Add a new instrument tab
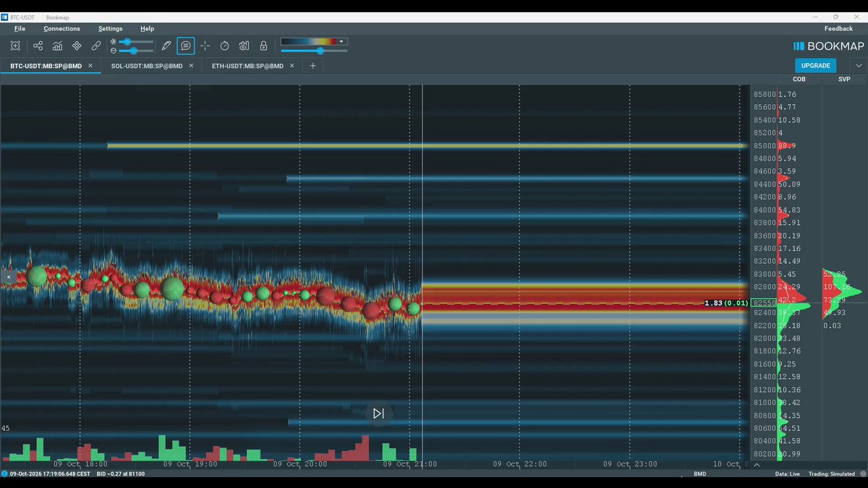This screenshot has width=868, height=488. coord(313,66)
